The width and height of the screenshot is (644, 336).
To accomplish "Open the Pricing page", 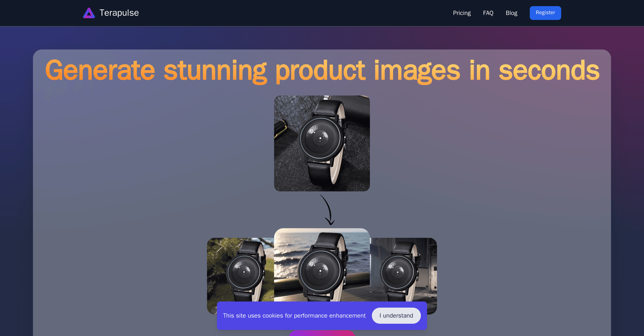I will 462,13.
